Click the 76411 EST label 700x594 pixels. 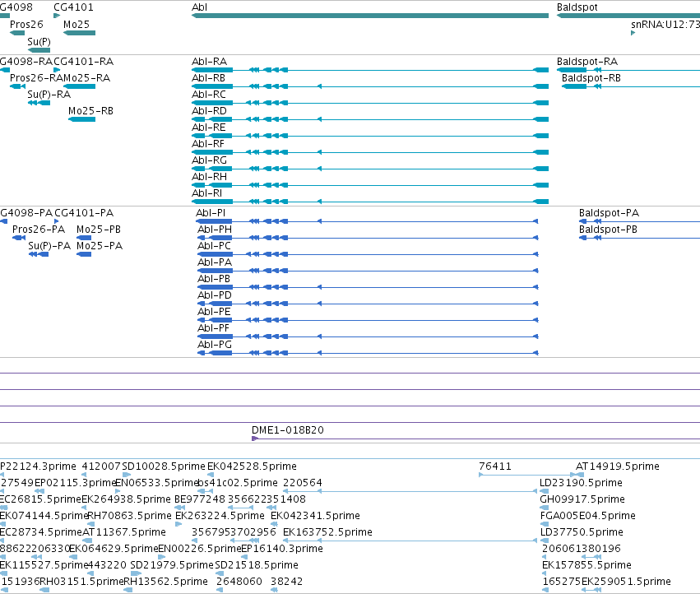495,466
